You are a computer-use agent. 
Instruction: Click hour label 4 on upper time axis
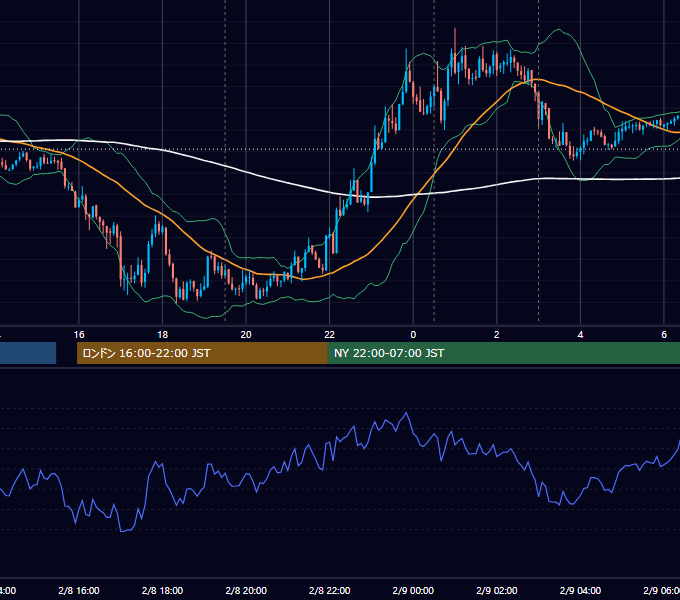tap(580, 335)
